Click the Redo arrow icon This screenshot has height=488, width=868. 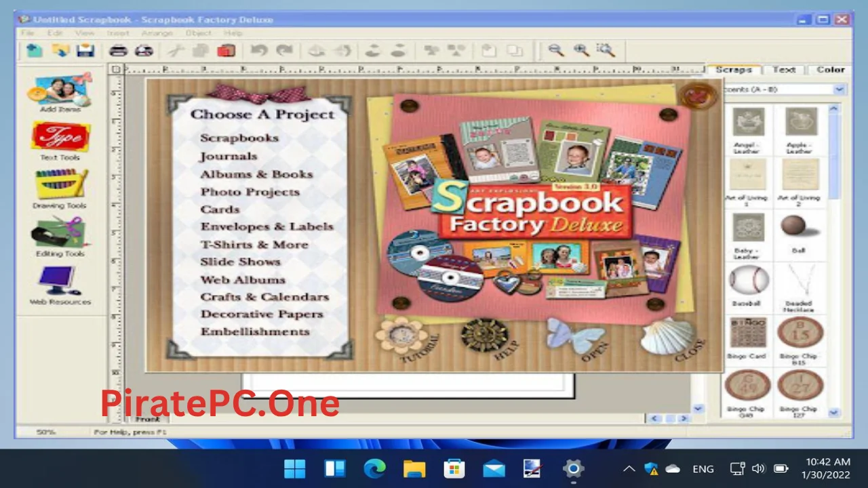(284, 50)
